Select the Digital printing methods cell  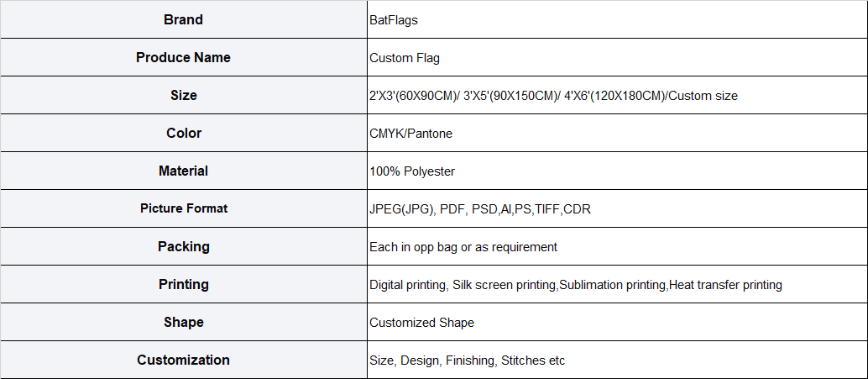point(617,284)
